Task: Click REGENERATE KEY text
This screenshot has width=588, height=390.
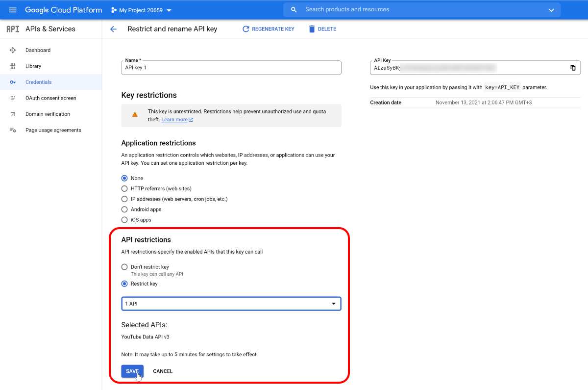Action: [273, 29]
